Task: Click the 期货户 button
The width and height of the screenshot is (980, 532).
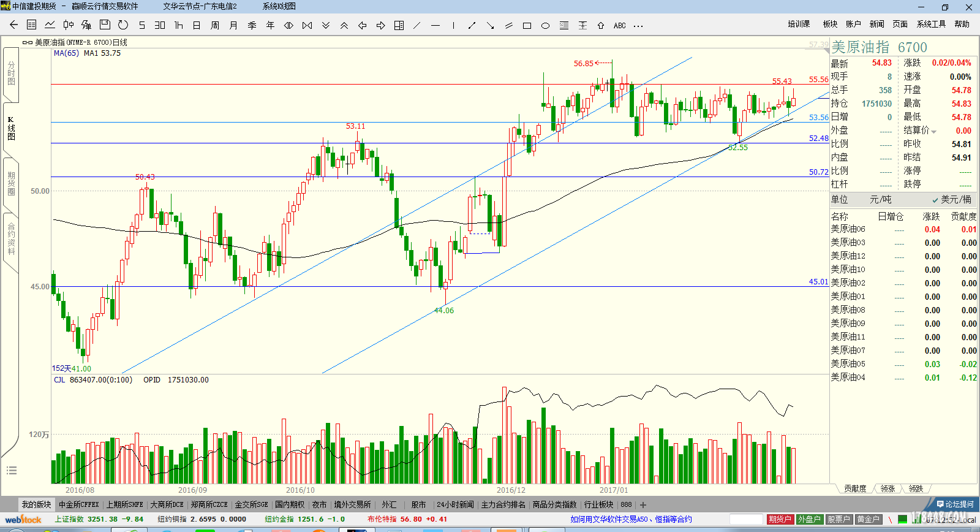Action: (780, 519)
